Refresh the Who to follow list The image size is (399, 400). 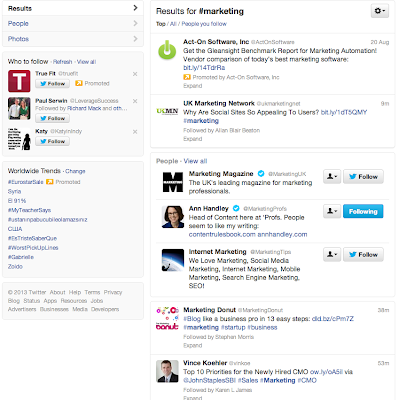pyautogui.click(x=62, y=62)
